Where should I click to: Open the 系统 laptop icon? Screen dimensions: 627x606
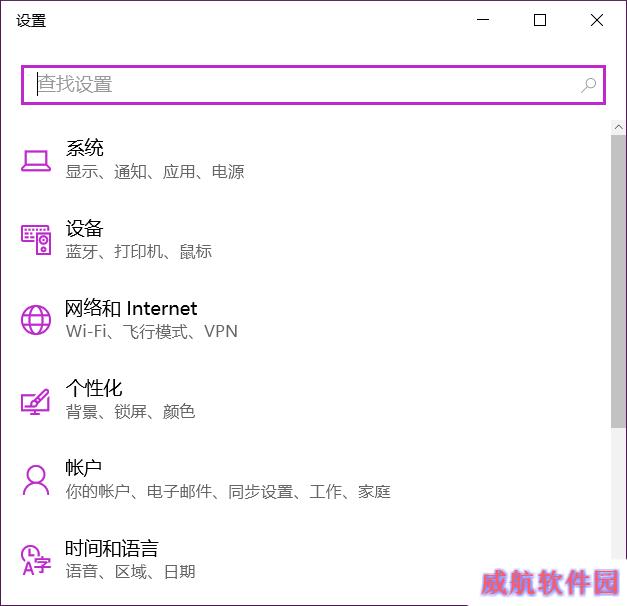[x=36, y=160]
